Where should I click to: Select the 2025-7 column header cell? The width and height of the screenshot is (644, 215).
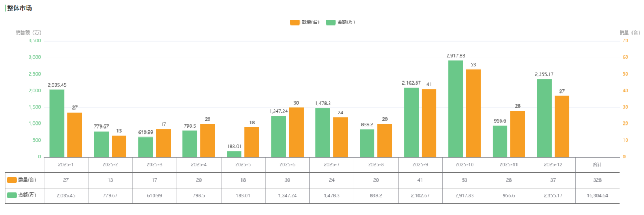point(332,164)
